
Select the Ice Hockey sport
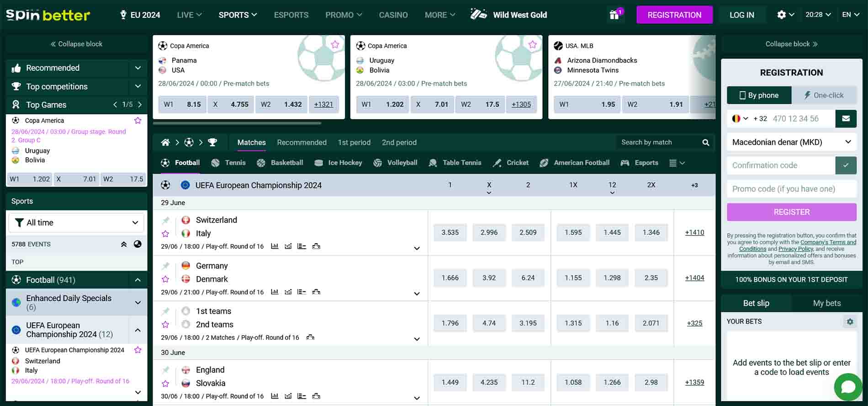click(x=339, y=163)
